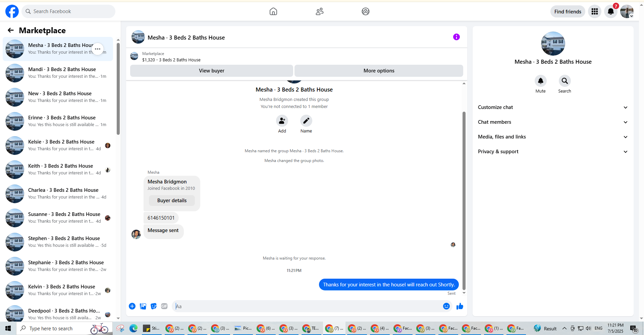The image size is (644, 335).
Task: Open the Facebook menu grid icon
Action: pos(595,11)
